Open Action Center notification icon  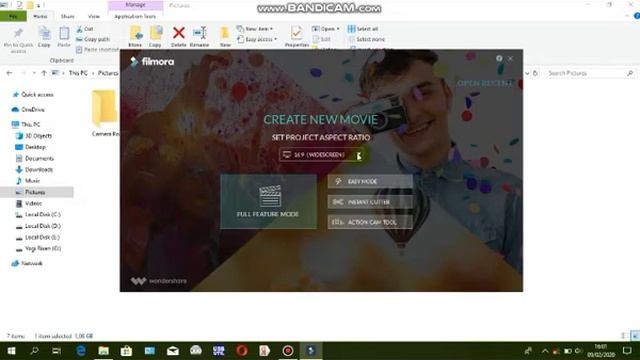(627, 351)
